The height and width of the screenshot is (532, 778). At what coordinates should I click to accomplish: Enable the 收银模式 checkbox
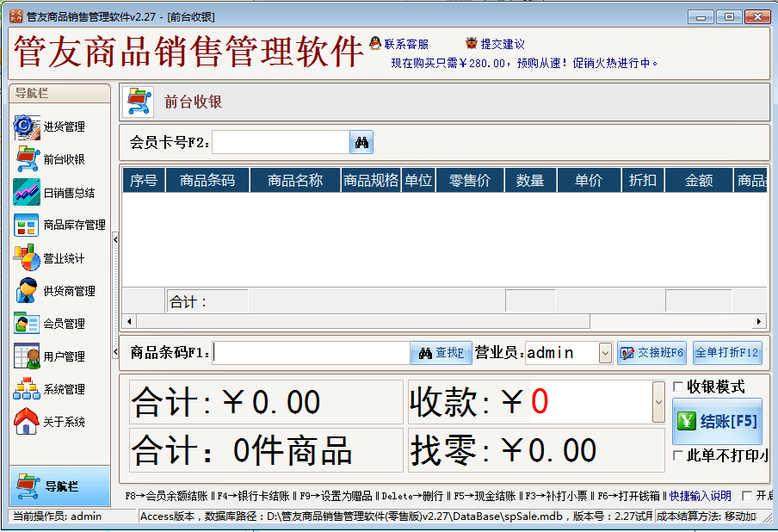pos(678,387)
